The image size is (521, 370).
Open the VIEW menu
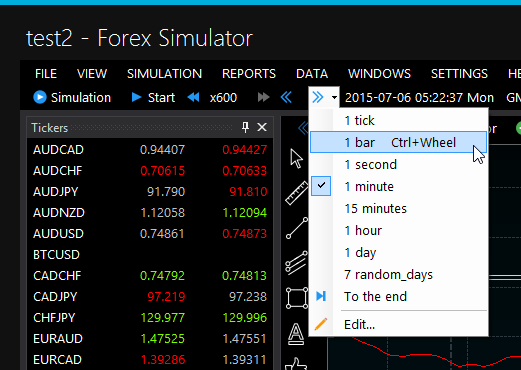point(92,74)
